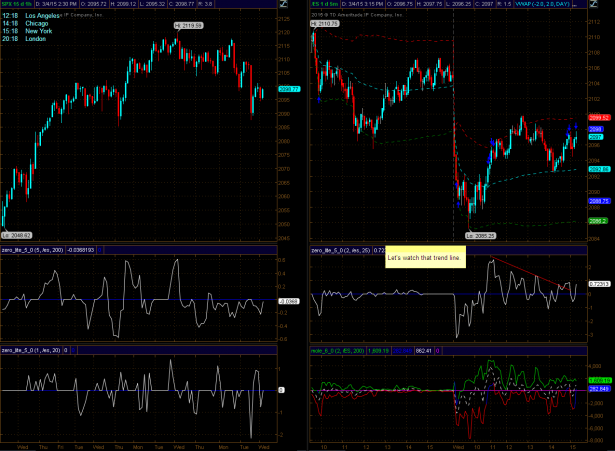
Task: Click the blue 282.849 tag on mole axis
Action: pos(599,389)
